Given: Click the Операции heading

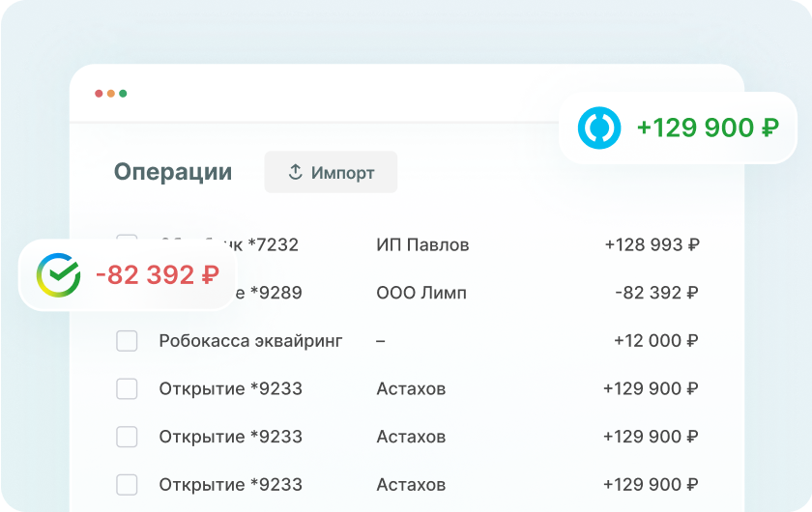Looking at the screenshot, I should 173,172.
